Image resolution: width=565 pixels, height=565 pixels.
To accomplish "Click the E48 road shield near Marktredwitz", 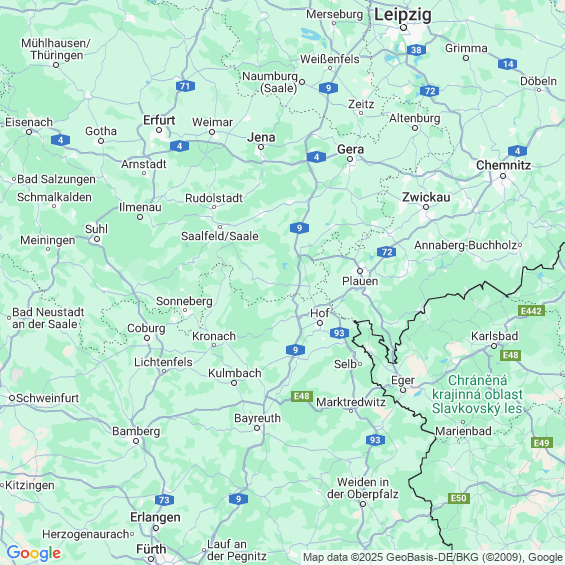I will (x=302, y=396).
